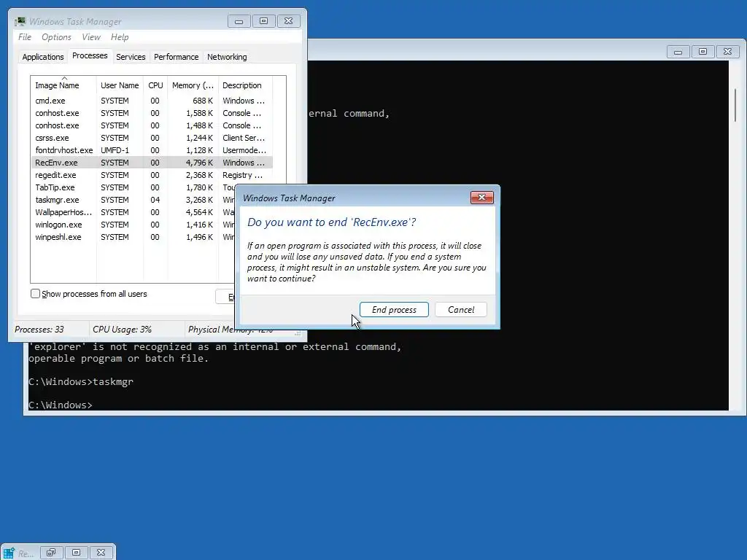Viewport: 747px width, 560px height.
Task: Click the Task Manager title bar icon
Action: click(x=20, y=21)
